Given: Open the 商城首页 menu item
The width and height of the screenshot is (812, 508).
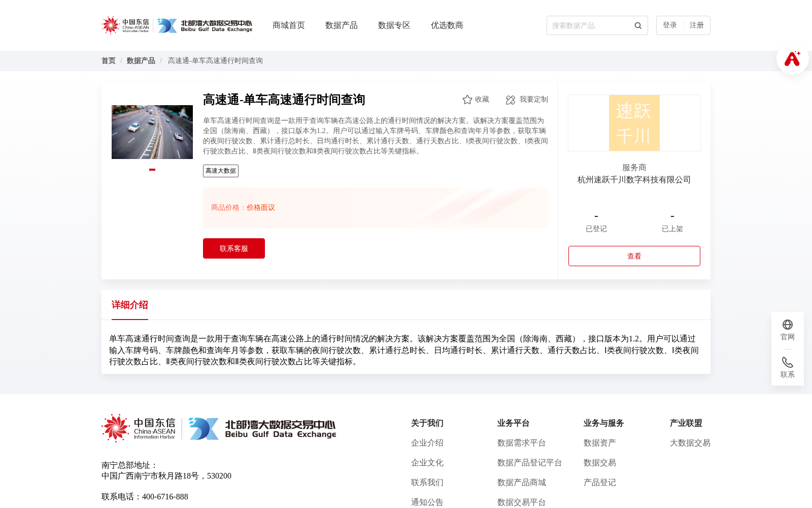Looking at the screenshot, I should [289, 25].
